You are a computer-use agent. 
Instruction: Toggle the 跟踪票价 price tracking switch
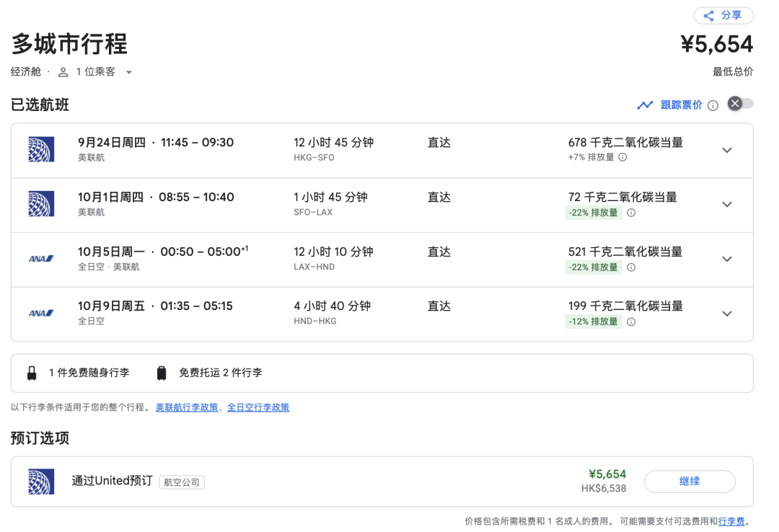[740, 103]
